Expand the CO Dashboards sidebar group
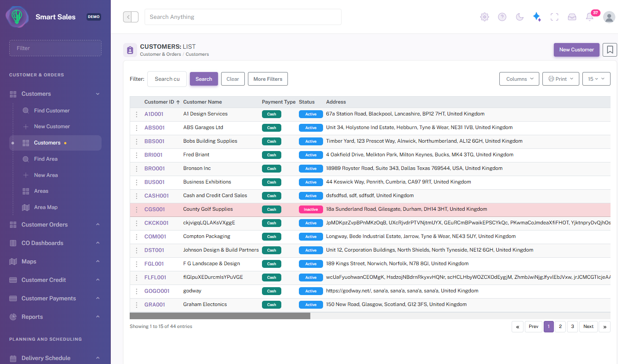 (x=55, y=243)
